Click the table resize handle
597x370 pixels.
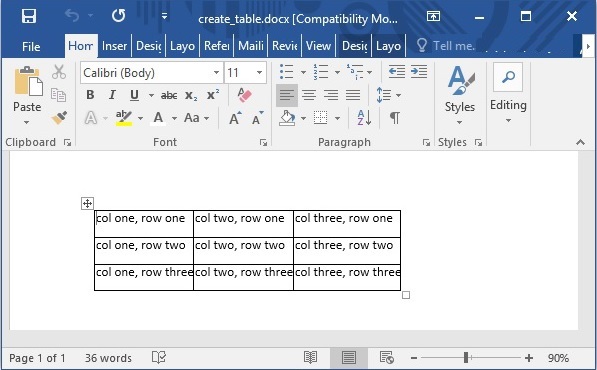(x=406, y=295)
